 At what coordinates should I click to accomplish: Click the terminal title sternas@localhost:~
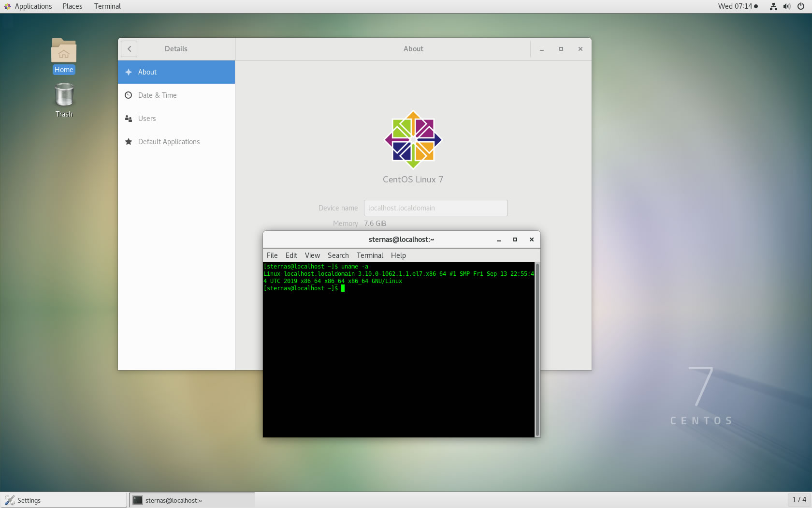(x=401, y=239)
